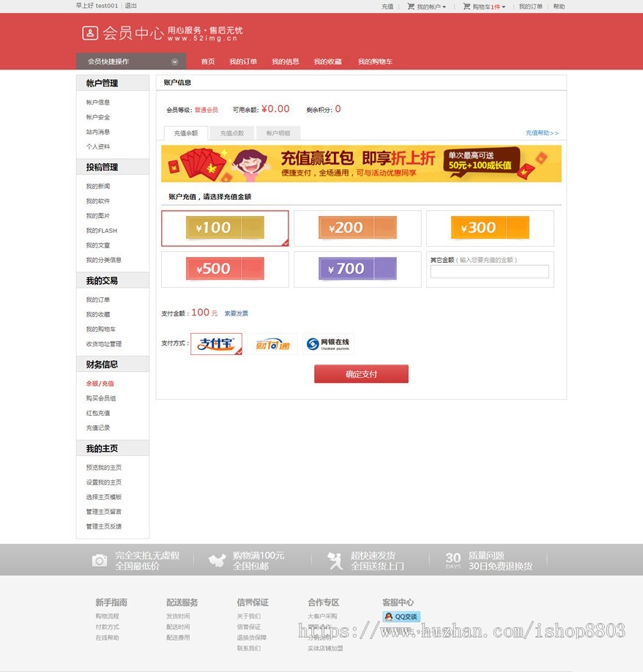Click the 30 DAYS quality guarantee icon
Viewport: 643px width, 672px height.
(454, 559)
